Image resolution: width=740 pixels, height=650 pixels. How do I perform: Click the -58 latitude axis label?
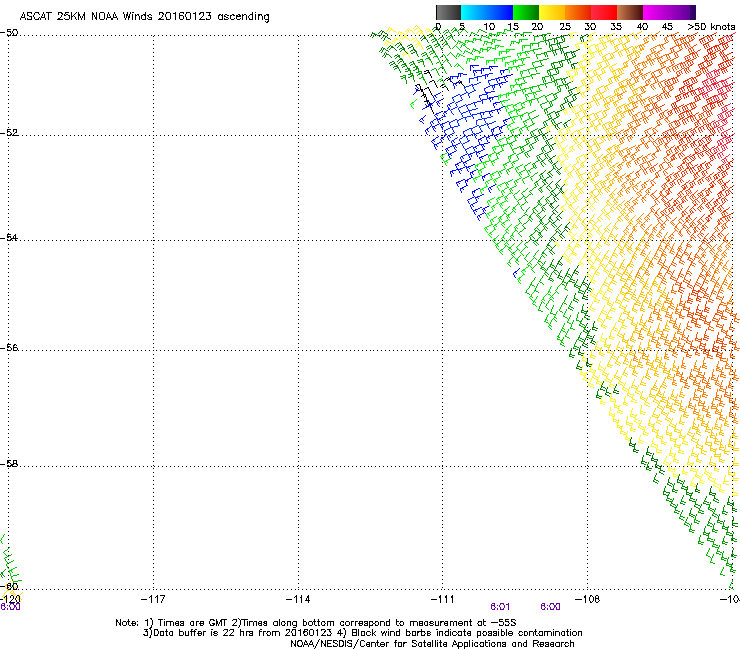(x=9, y=464)
